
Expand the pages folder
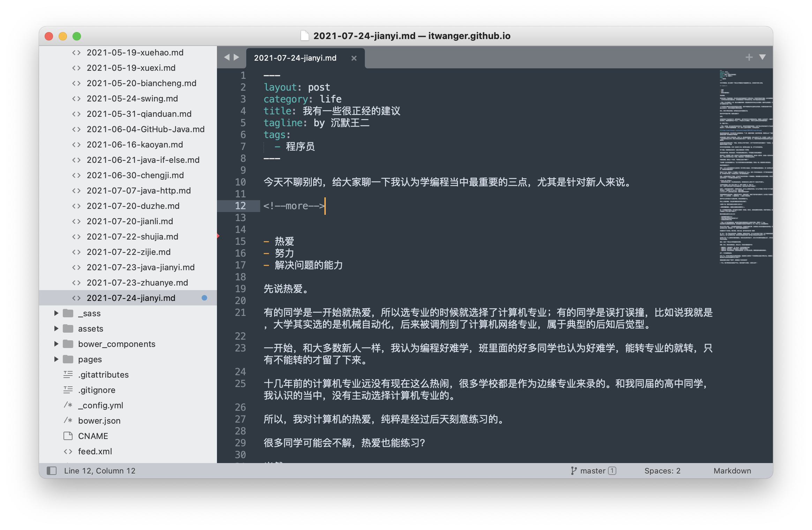click(56, 359)
